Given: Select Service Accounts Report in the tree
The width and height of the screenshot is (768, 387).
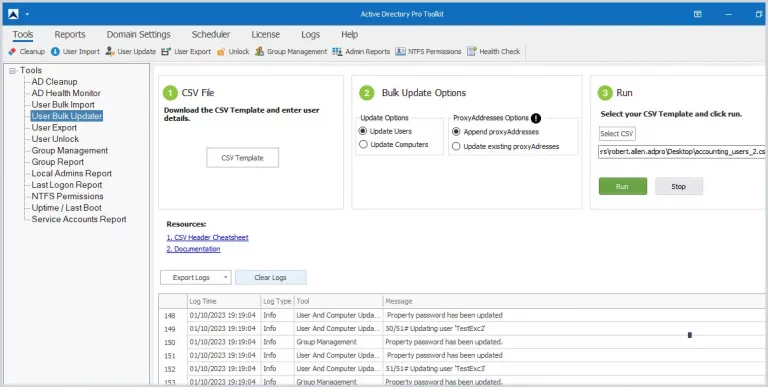Looking at the screenshot, I should tap(79, 219).
